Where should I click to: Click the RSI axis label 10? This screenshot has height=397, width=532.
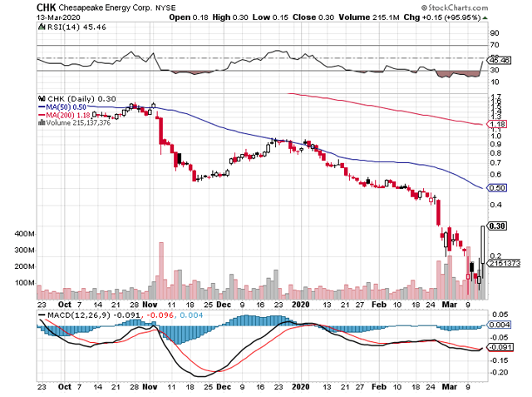click(x=495, y=82)
